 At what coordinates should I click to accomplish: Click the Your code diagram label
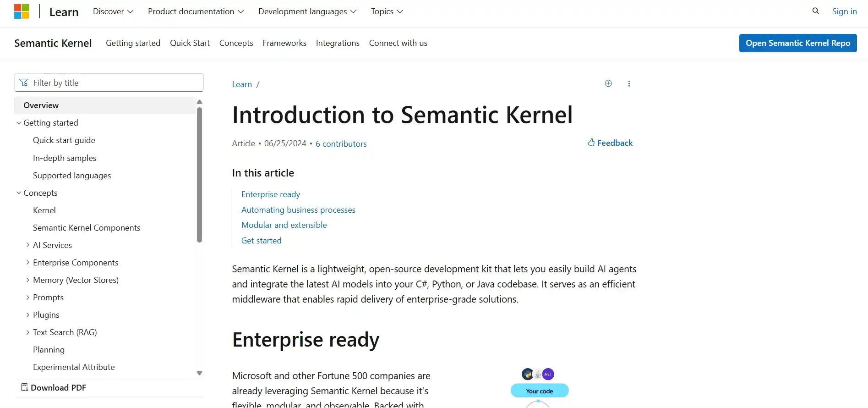tap(540, 391)
